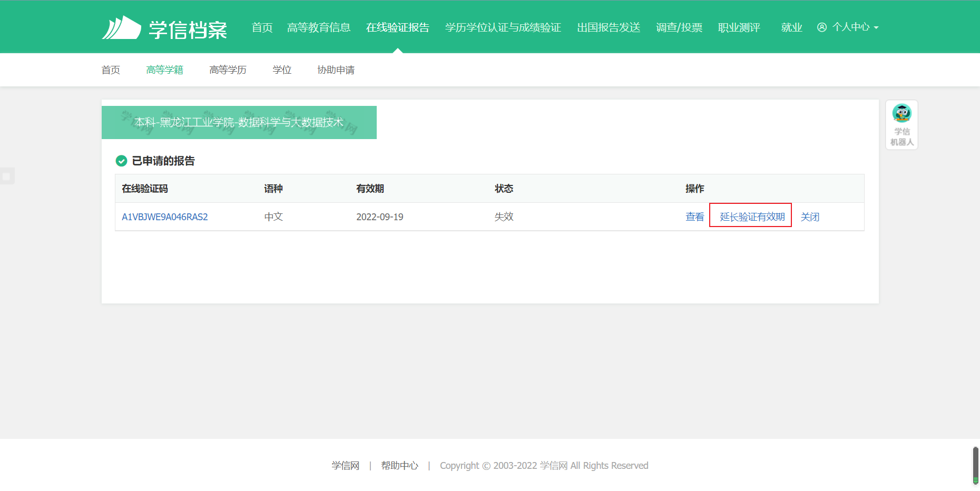Select the 本科-黑龙江工业学院 record banner

pyautogui.click(x=239, y=122)
